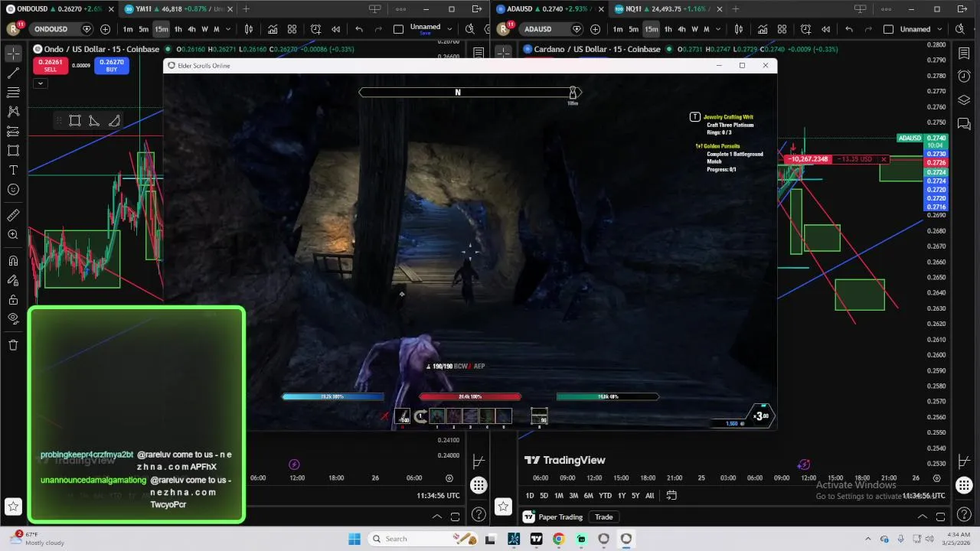Start bar replay in ADAUSD window

coord(825,29)
